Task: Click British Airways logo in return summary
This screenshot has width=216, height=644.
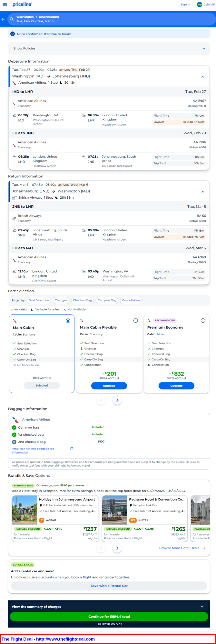Action: [14, 198]
